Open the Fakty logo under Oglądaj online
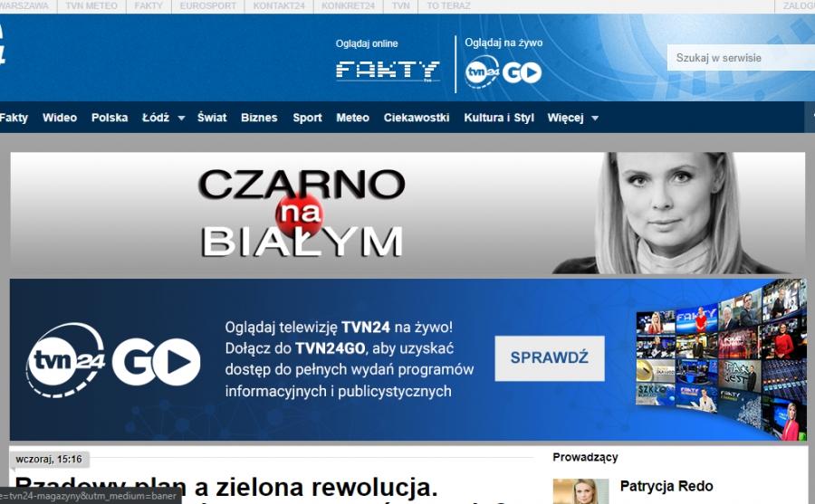Viewport: 815px width, 504px height. coord(388,71)
